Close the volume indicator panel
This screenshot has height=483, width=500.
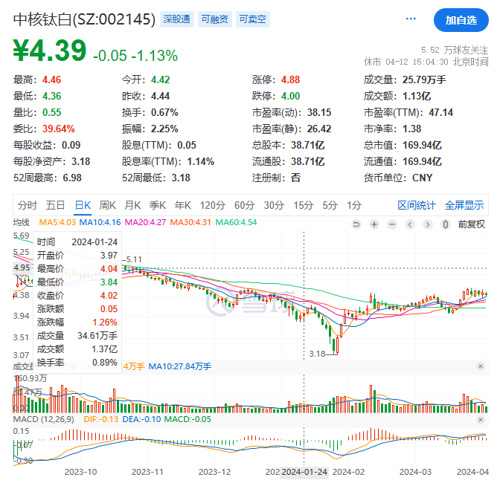point(480,366)
